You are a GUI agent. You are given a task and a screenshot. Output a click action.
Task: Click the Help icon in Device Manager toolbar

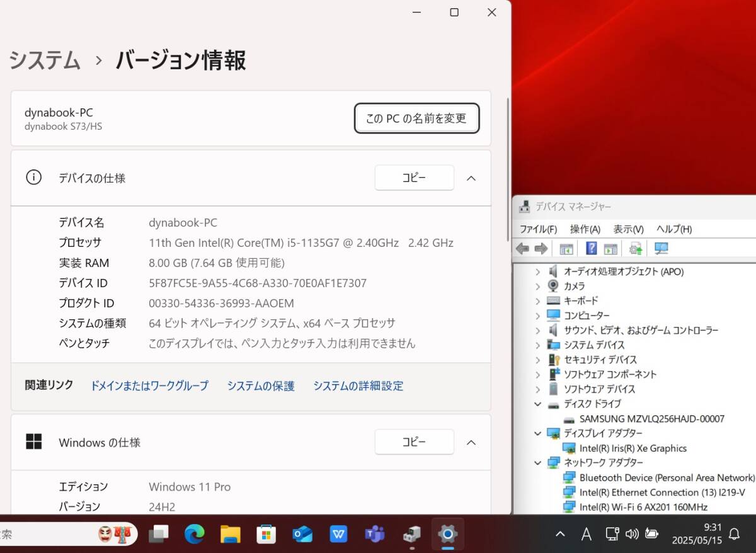[591, 248]
